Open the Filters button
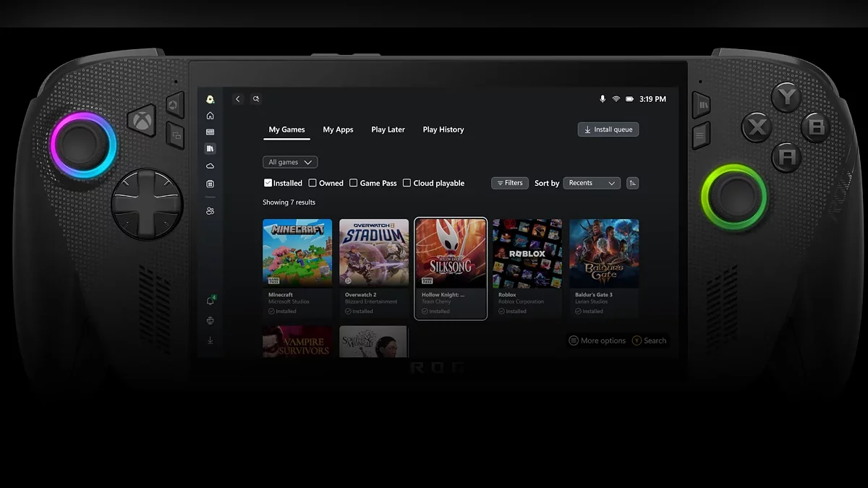The image size is (868, 488). [510, 183]
